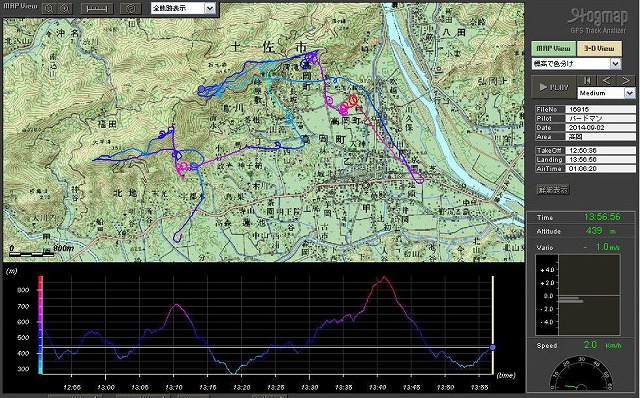Click the red altitude peak near 13:40
This screenshot has width=640, height=398.
[384, 278]
